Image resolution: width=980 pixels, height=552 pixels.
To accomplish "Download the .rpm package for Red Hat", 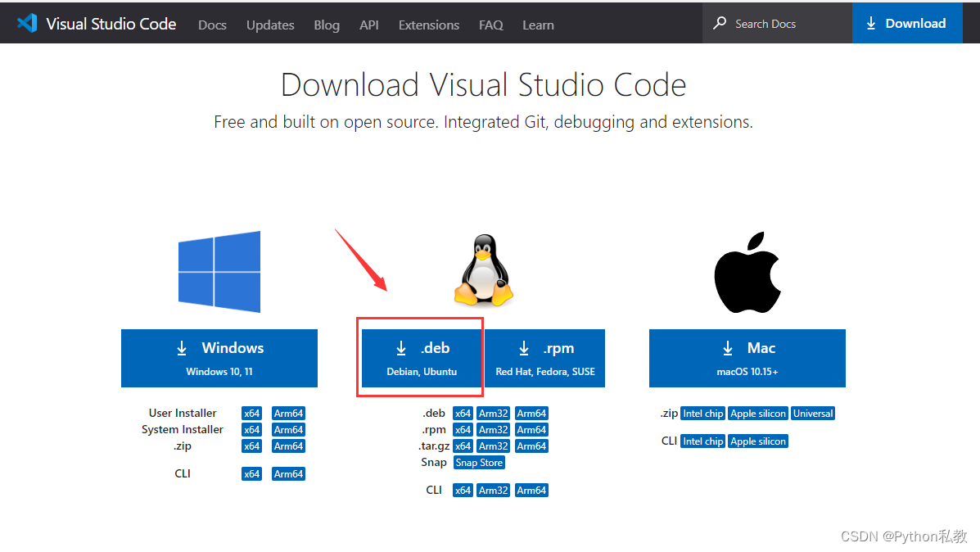I will (x=545, y=358).
